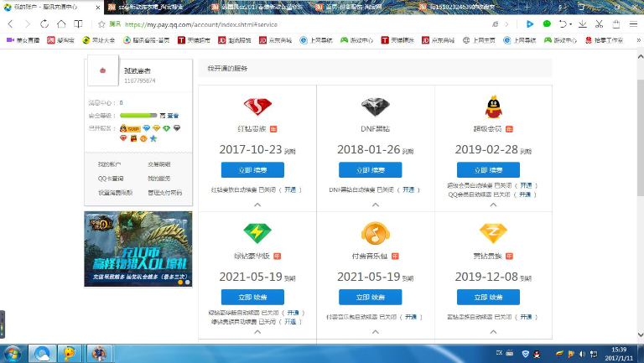Image resolution: width=644 pixels, height=363 pixels.
Task: Renew DNF黑钻 with 立即续费 button
Action: click(371, 170)
